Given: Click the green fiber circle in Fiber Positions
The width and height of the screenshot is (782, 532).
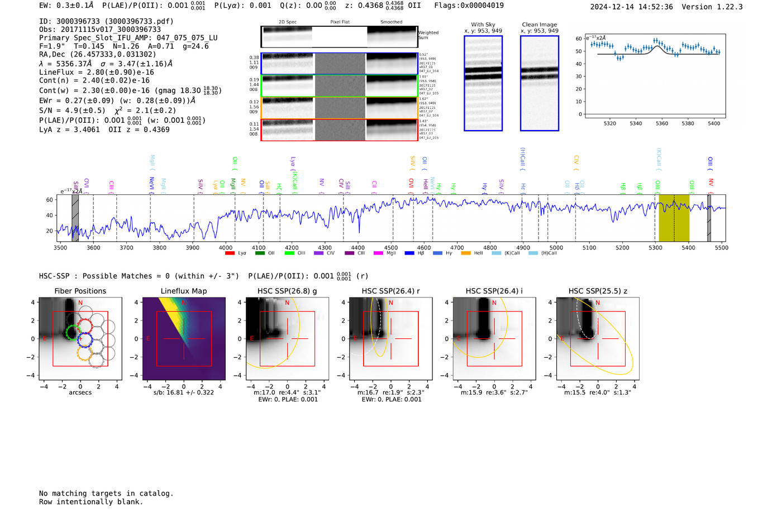Looking at the screenshot, I should point(73,333).
